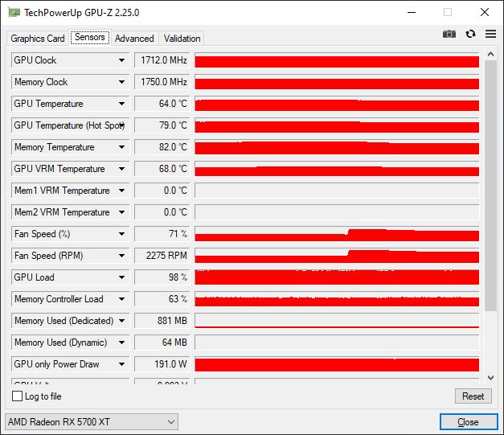Switch to the Advanced tab

pyautogui.click(x=134, y=39)
